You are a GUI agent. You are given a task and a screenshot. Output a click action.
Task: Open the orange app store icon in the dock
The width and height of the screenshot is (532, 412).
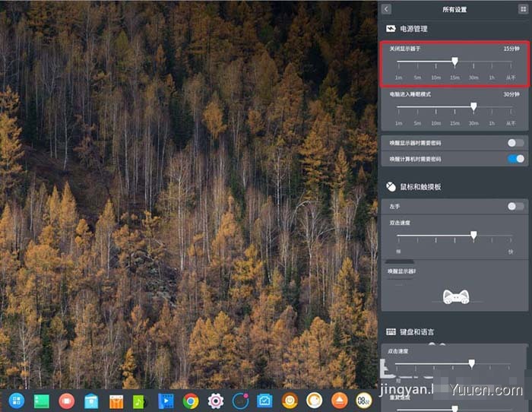click(x=116, y=401)
